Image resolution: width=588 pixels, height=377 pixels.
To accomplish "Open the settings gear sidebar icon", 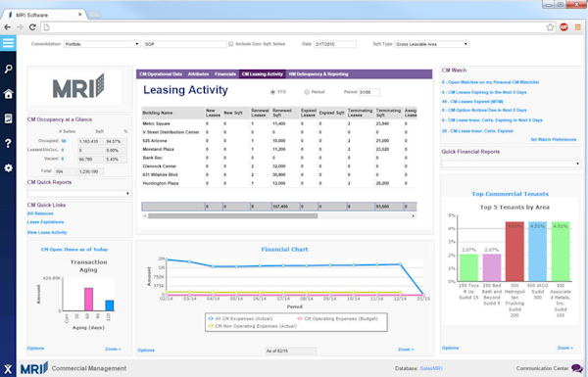I will [x=8, y=167].
